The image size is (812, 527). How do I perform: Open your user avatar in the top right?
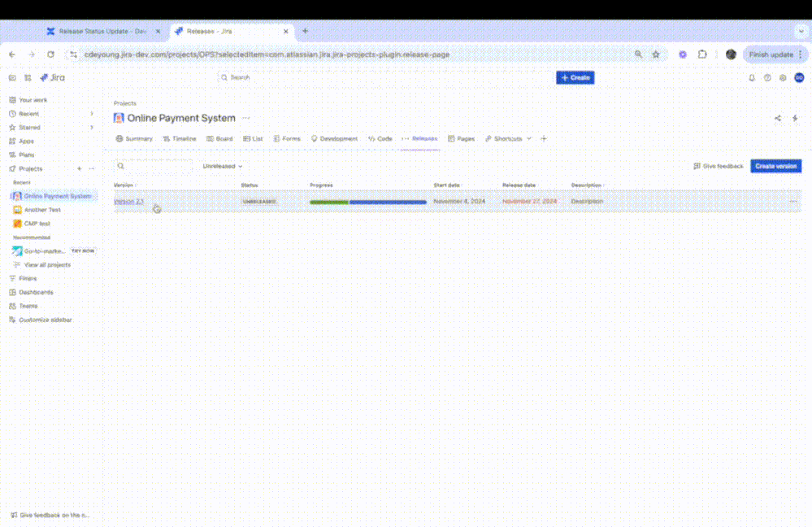pos(799,77)
